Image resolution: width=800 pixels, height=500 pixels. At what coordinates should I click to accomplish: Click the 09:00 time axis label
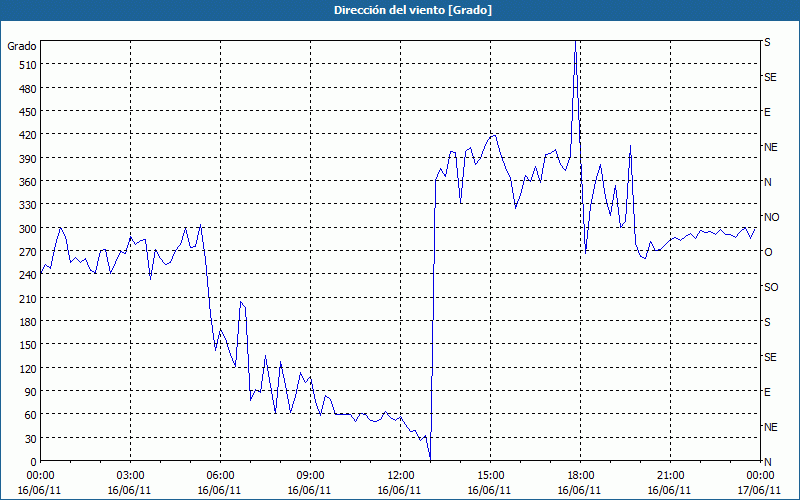pos(310,476)
